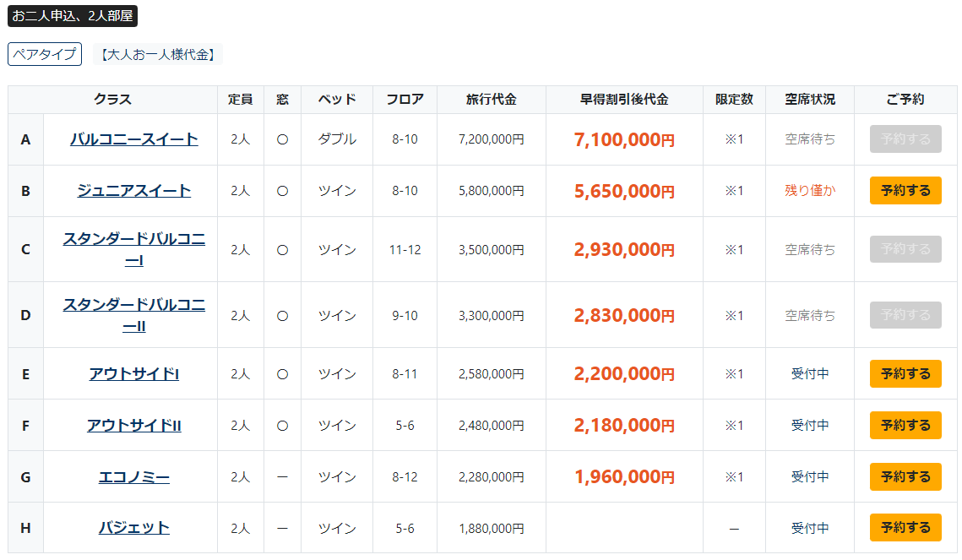Open the ジュニアスイート class link

[x=133, y=191]
